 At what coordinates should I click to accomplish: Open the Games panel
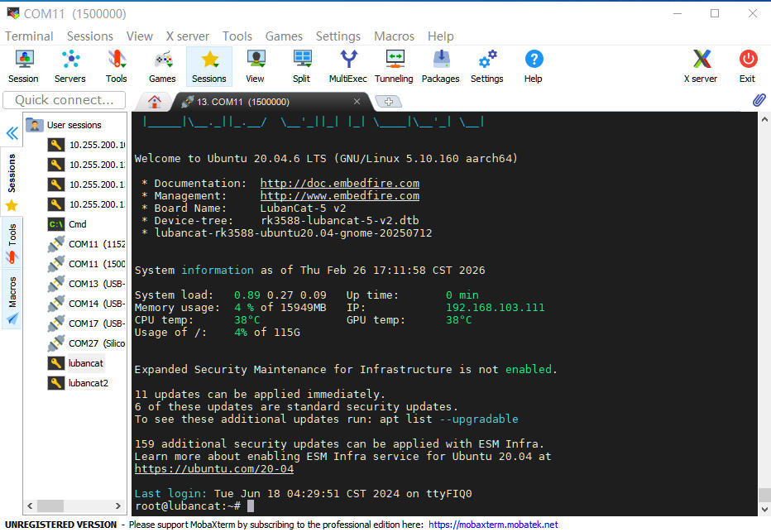click(162, 66)
